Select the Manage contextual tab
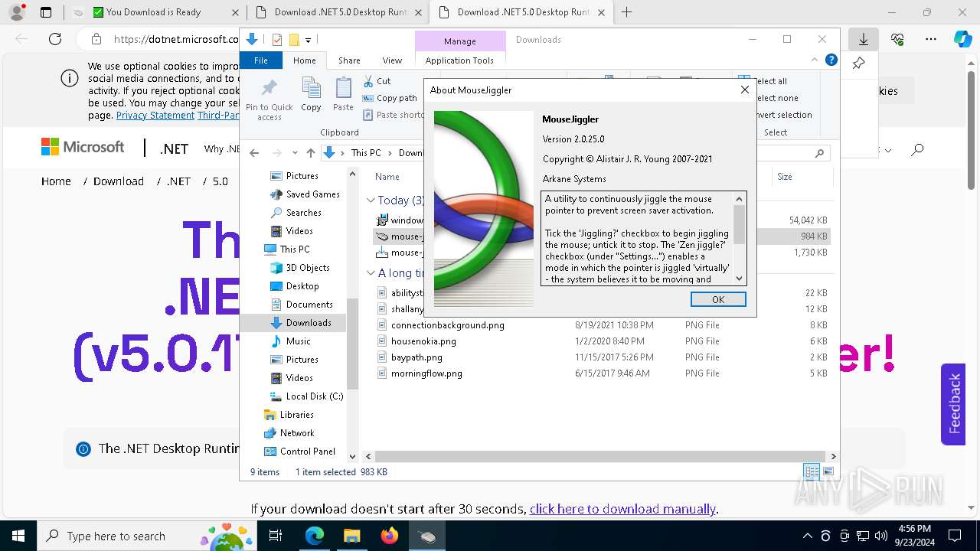Screen dimensions: 980x551 [459, 41]
